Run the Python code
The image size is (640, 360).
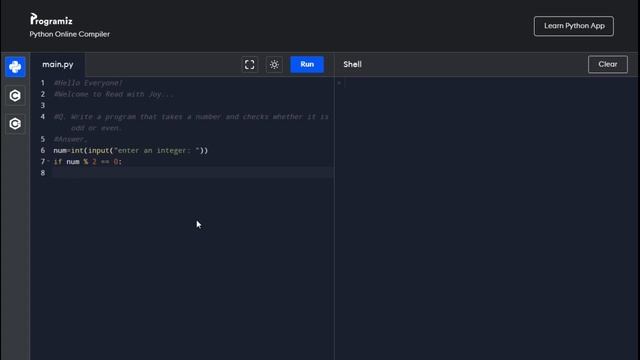307,64
